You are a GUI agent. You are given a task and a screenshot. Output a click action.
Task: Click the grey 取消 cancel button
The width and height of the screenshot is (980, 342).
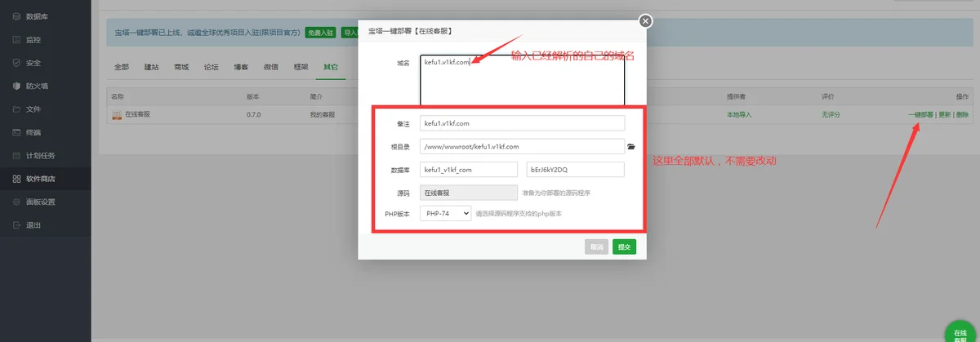[x=597, y=247]
